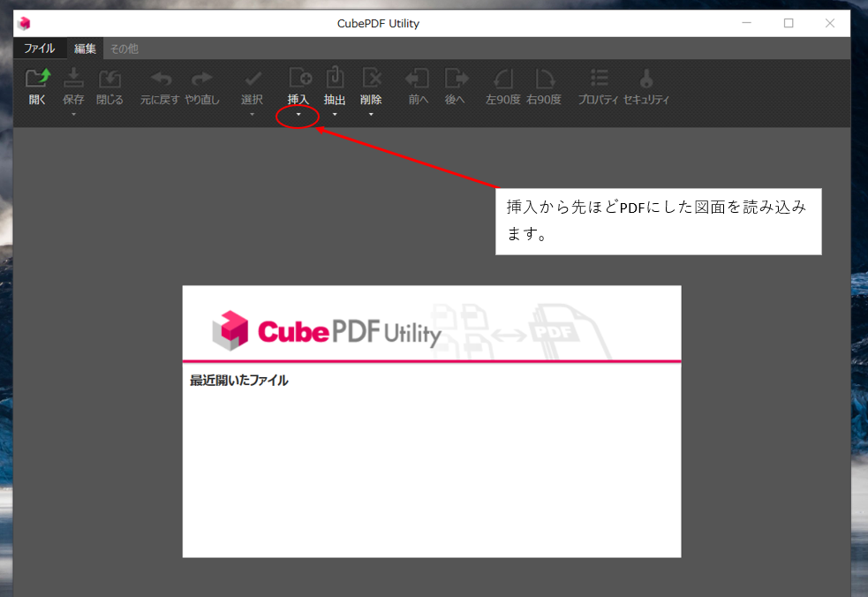
Task: Click the 挿入 insert page icon
Action: point(299,78)
